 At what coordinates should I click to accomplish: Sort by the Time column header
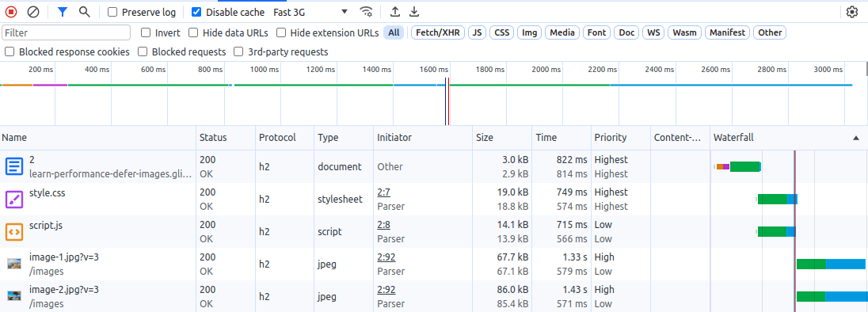click(x=561, y=138)
